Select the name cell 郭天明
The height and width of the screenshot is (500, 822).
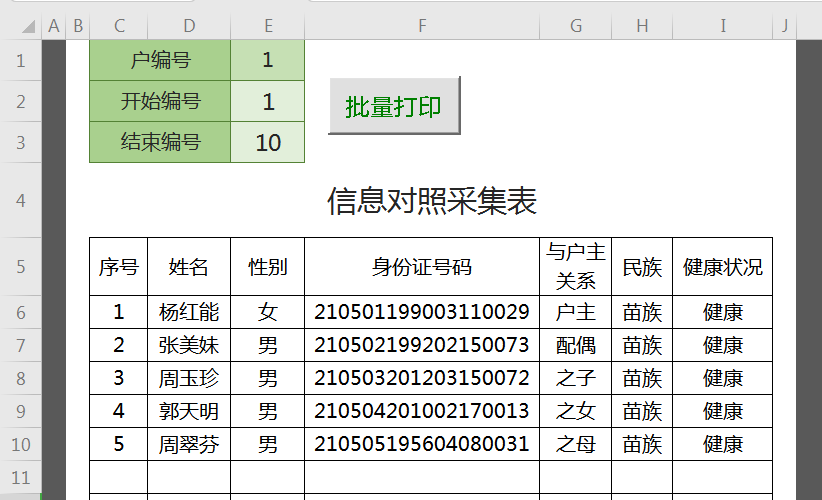[x=189, y=411]
